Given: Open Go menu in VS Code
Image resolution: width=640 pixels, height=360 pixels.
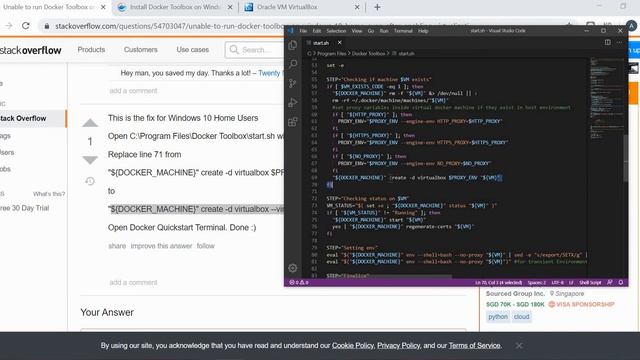Looking at the screenshot, I should coord(371,31).
